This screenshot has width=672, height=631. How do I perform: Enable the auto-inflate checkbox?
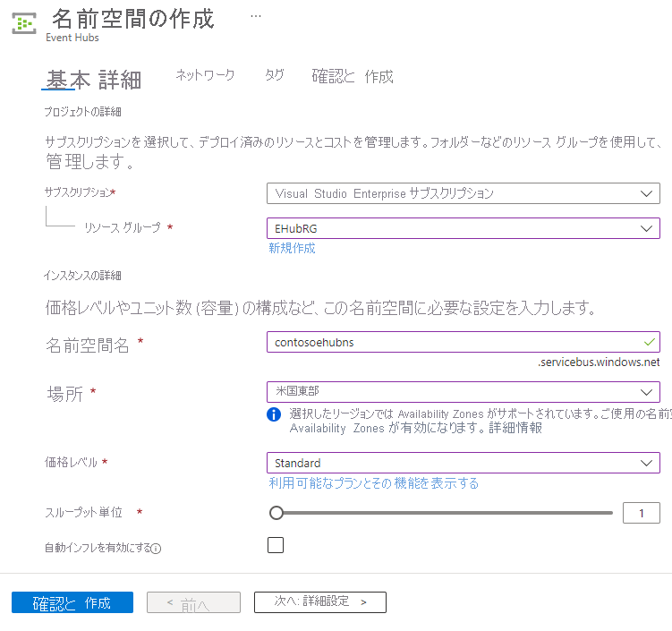[x=276, y=545]
